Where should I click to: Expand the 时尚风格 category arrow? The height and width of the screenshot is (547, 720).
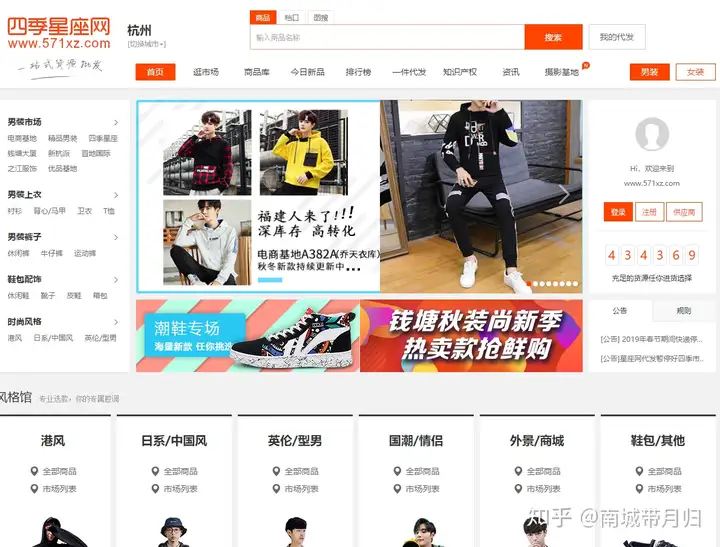tap(116, 321)
